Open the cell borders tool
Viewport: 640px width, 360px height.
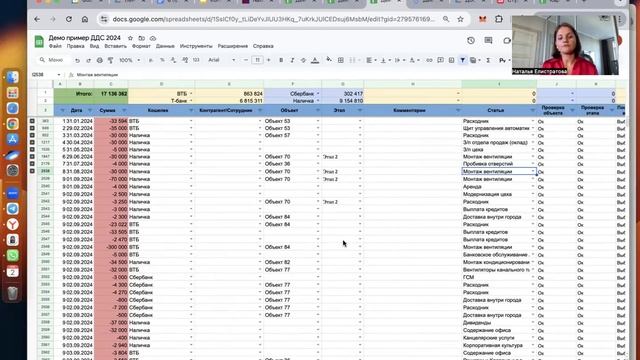click(340, 60)
